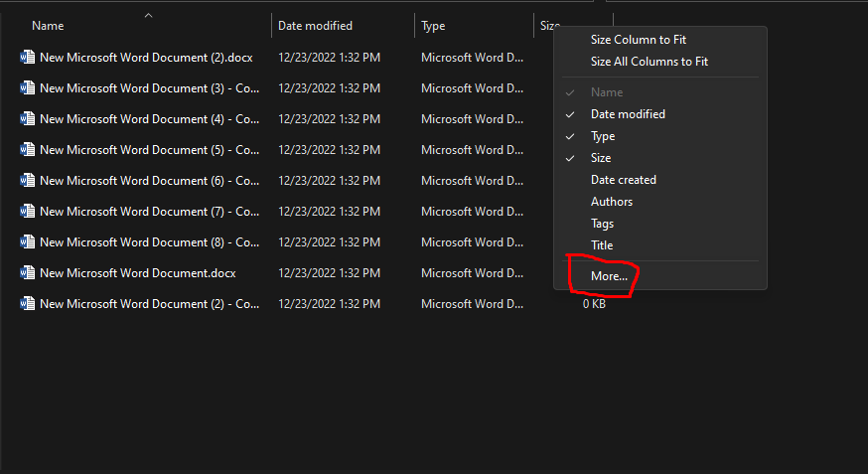The image size is (868, 474).
Task: Click type cell of Document (8) row
Action: 472,242
